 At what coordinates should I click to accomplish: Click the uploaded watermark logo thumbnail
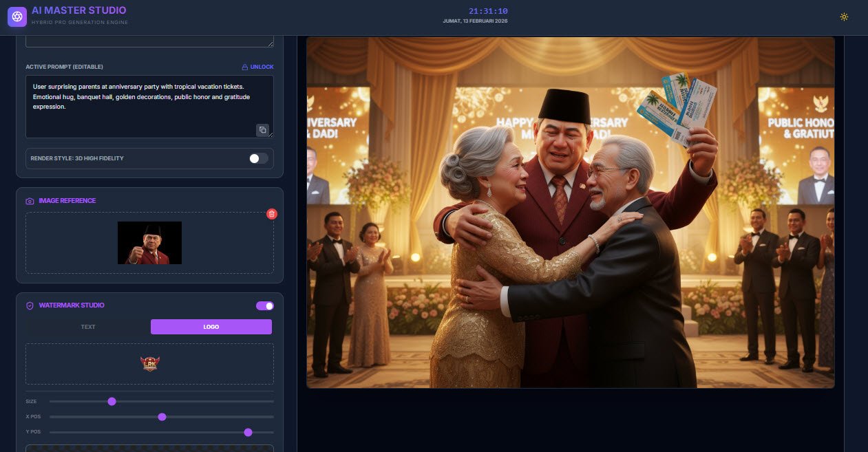pyautogui.click(x=149, y=364)
